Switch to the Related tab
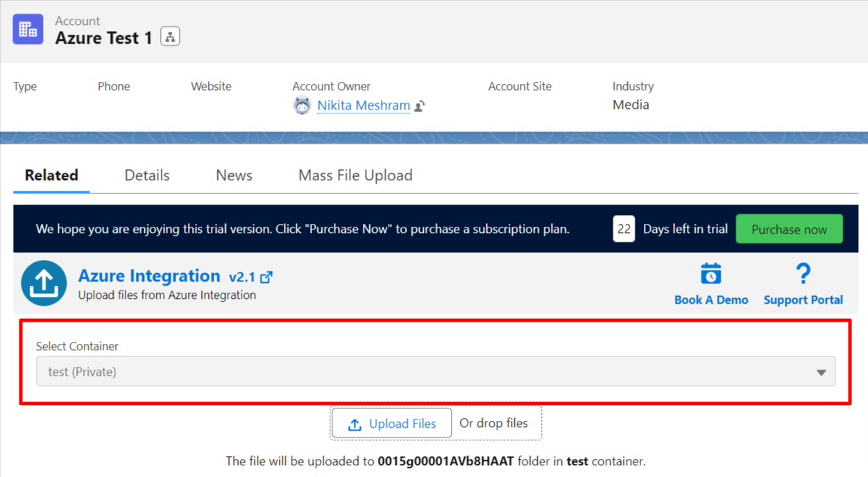 coord(51,175)
